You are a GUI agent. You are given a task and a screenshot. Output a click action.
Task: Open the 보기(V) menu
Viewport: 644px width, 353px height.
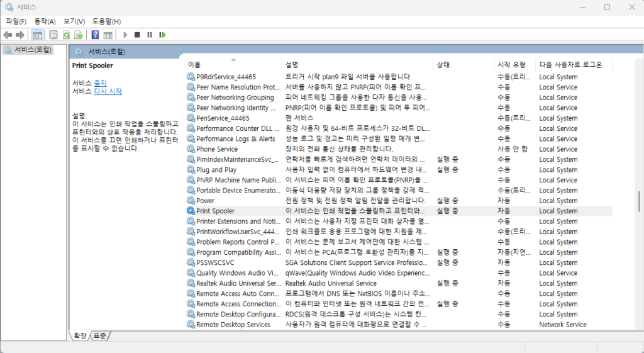pyautogui.click(x=74, y=21)
